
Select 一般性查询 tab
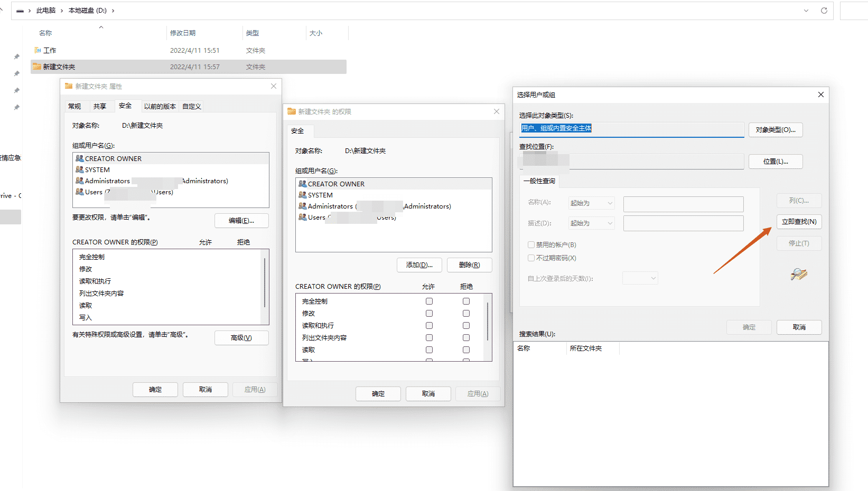(539, 181)
